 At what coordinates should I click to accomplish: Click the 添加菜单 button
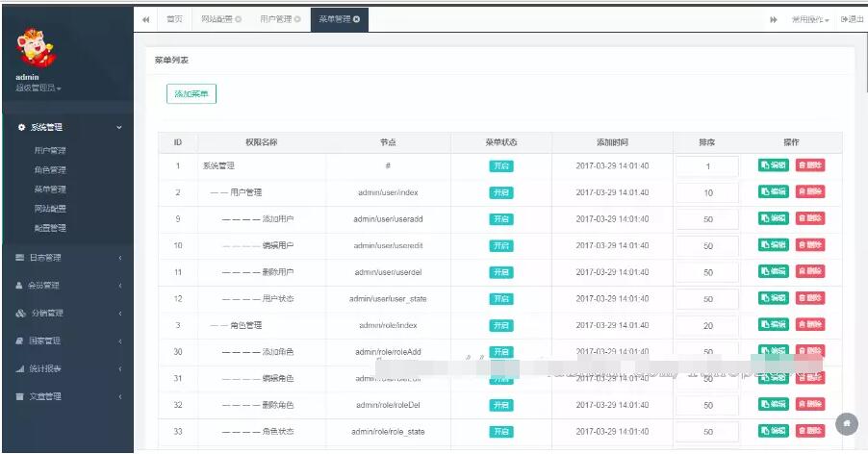pos(191,93)
